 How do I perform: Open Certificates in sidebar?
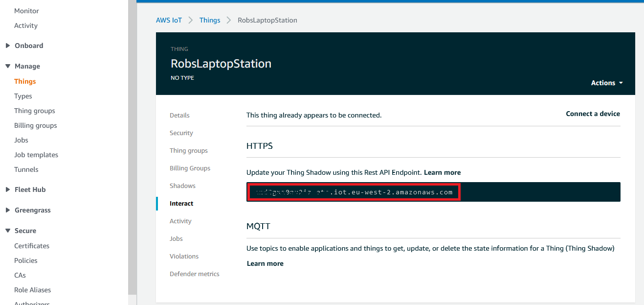[x=32, y=246]
